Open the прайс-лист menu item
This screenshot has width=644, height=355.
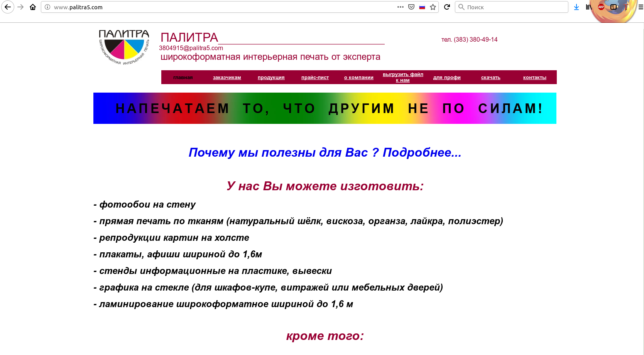pos(315,77)
